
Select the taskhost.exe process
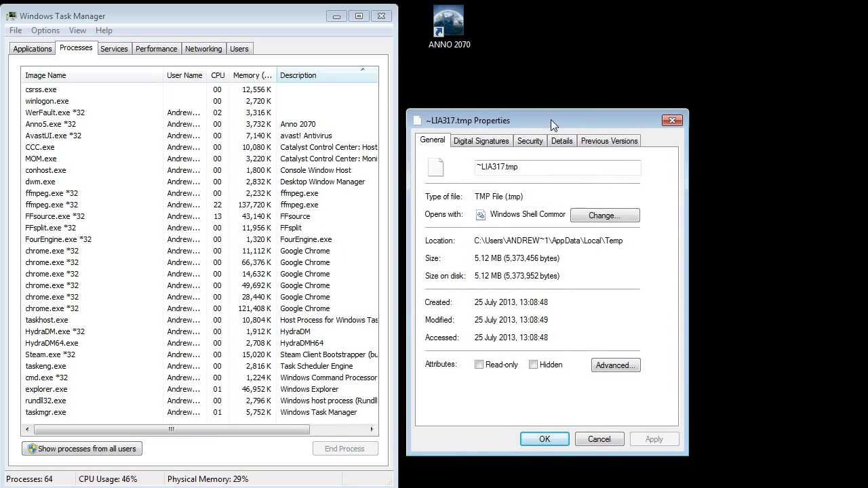click(199, 320)
